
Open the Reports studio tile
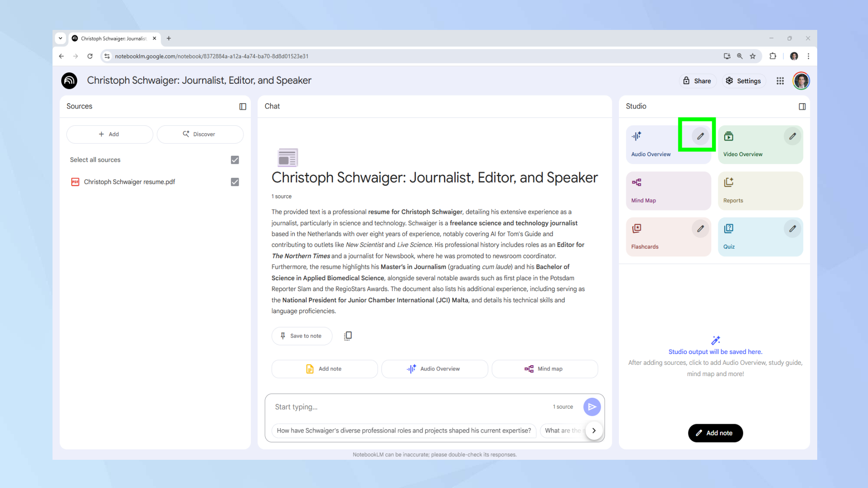click(x=760, y=191)
